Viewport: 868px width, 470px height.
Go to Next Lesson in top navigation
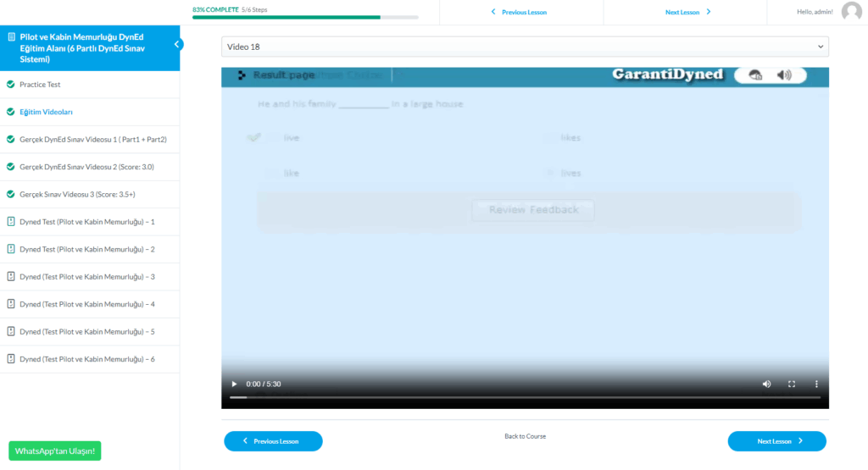pyautogui.click(x=687, y=13)
